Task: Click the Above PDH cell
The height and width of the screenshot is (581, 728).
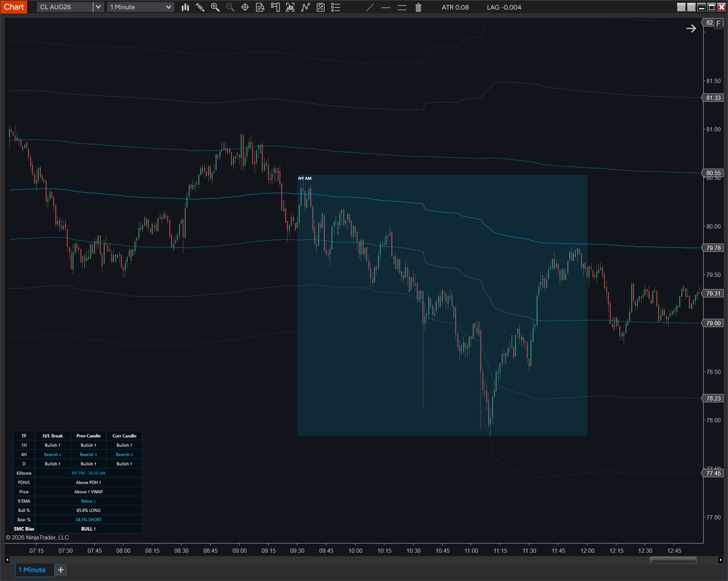Action: coord(89,482)
